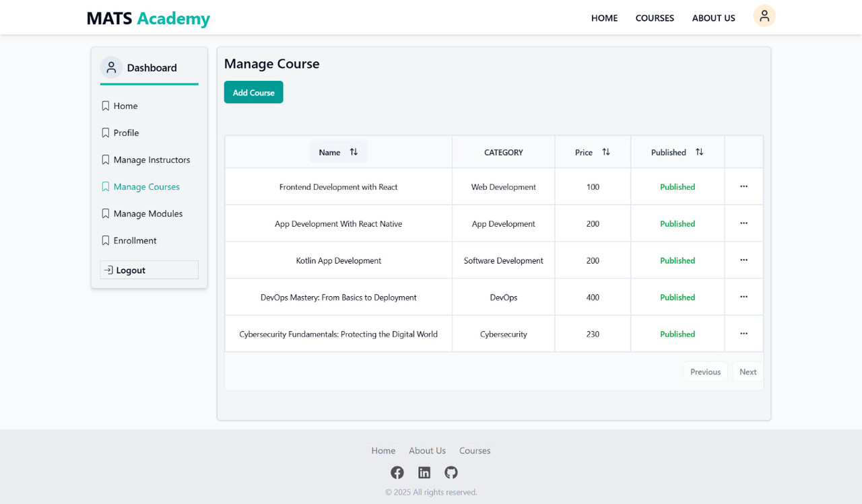Open COURSES in top navigation

point(655,18)
